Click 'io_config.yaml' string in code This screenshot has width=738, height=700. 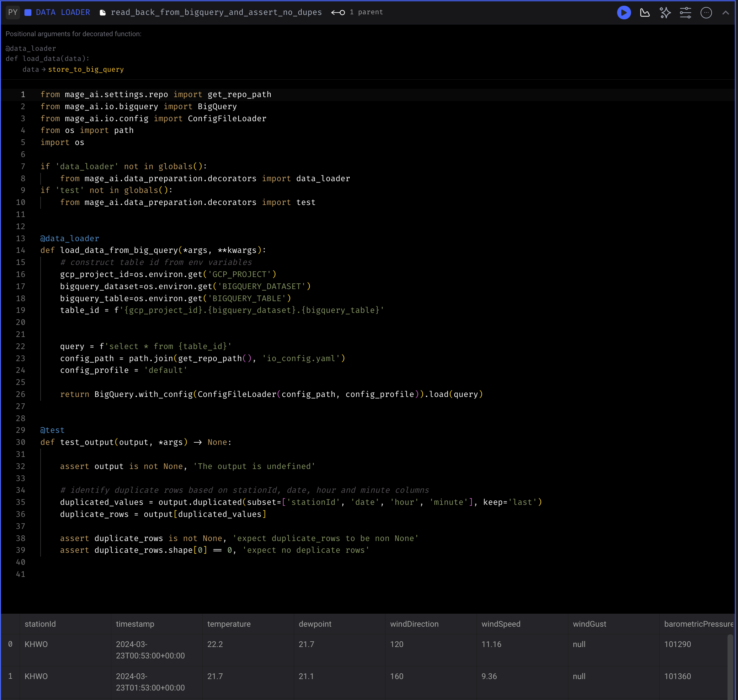[x=301, y=358]
